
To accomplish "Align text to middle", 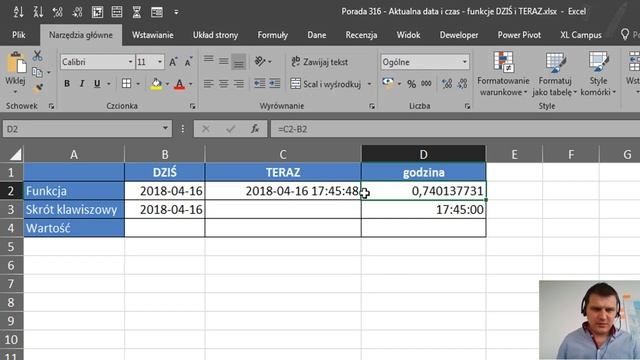I will click(x=224, y=61).
